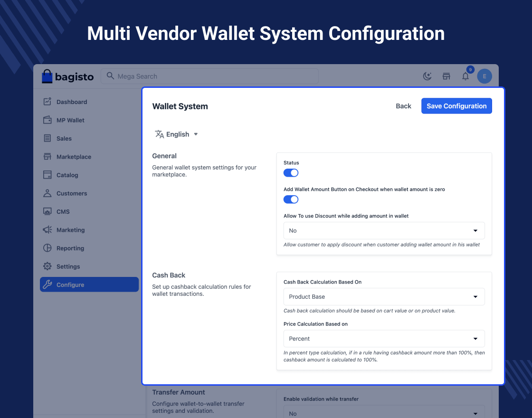Click the Wallet System heading
Screen dimensions: 532x418
[180, 106]
